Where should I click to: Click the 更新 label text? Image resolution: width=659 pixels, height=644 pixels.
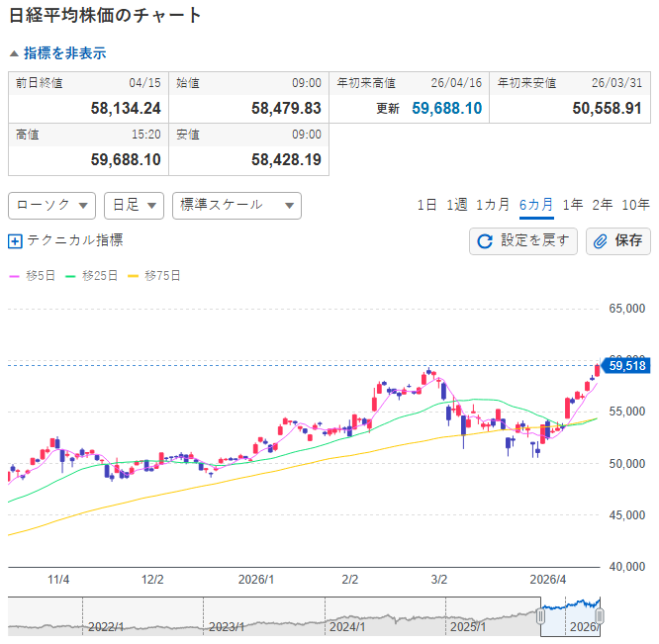coord(388,109)
